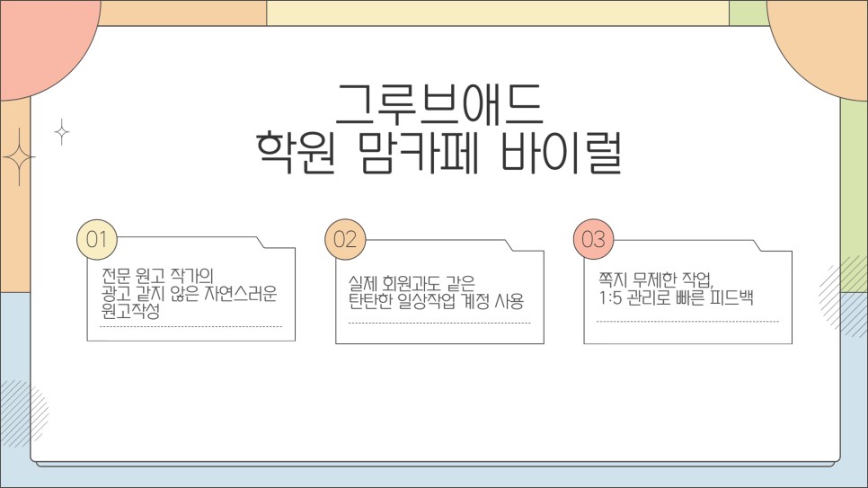Click the text '광고 같지 않은 자연스러운'
Image resolution: width=868 pixels, height=488 pixels.
(x=189, y=293)
